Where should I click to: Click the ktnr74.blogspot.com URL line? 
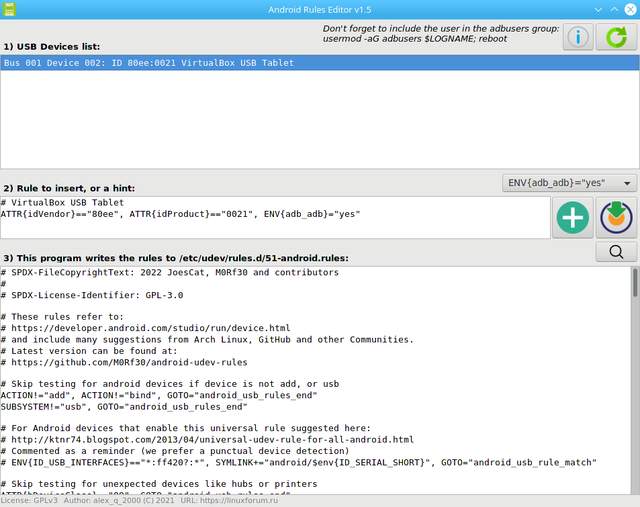(207, 440)
